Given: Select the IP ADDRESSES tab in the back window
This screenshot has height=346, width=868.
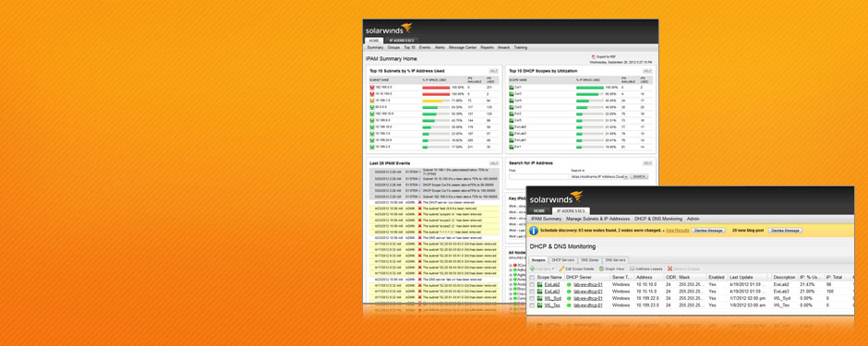Looking at the screenshot, I should [402, 41].
